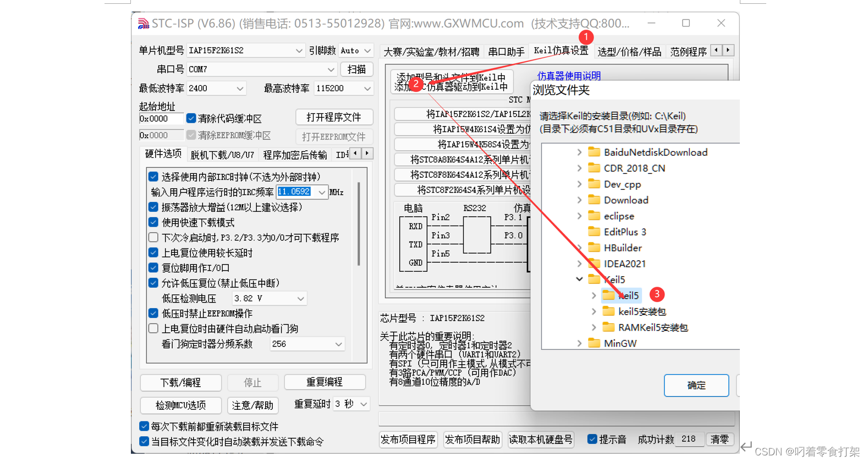The height and width of the screenshot is (462, 868).
Task: Click the HBuilder folder icon
Action: 594,248
